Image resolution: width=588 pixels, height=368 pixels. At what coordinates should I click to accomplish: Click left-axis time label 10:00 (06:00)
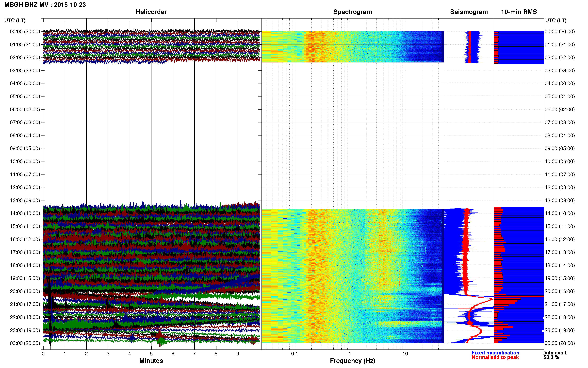tap(25, 161)
